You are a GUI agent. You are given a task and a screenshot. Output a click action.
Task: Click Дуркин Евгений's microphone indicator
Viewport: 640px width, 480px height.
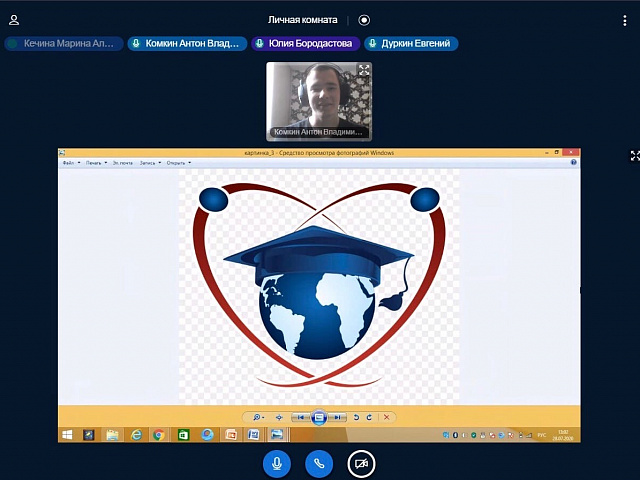(x=372, y=44)
